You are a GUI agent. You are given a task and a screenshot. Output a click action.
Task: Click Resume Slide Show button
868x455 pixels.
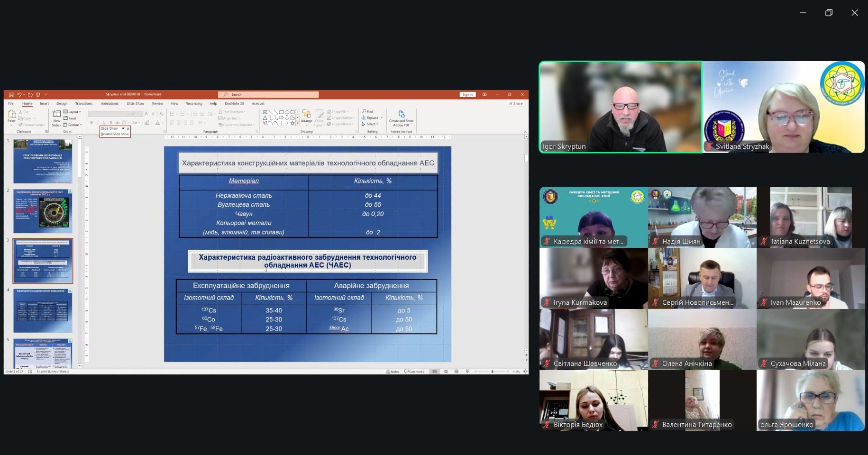pos(115,134)
